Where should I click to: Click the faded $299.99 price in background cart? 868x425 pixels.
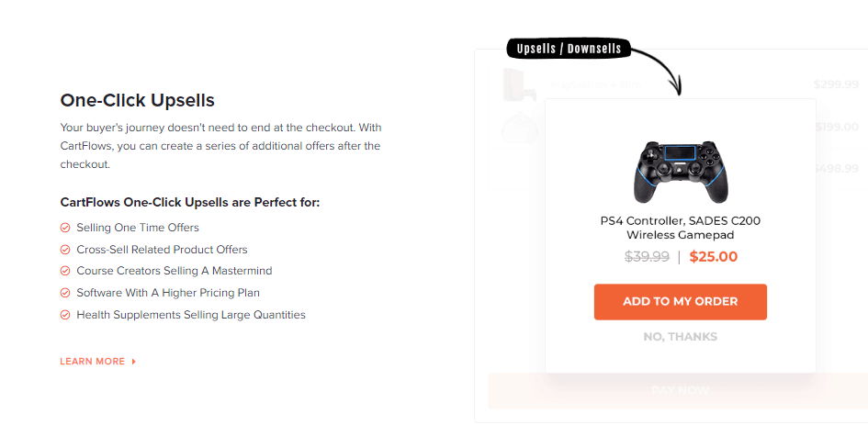[835, 84]
